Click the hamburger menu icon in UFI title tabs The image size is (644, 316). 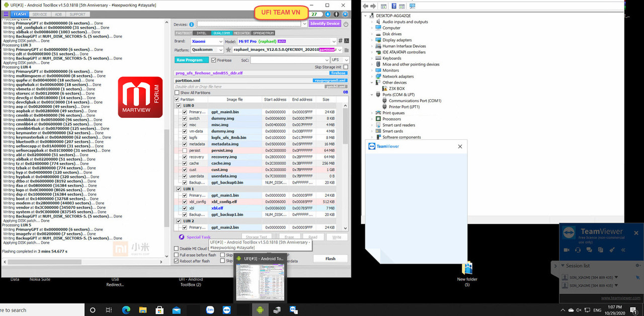[7, 14]
